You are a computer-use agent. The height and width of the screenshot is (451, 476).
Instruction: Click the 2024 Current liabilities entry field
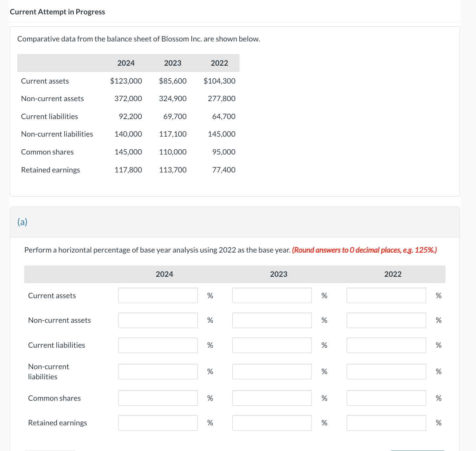[x=157, y=345]
